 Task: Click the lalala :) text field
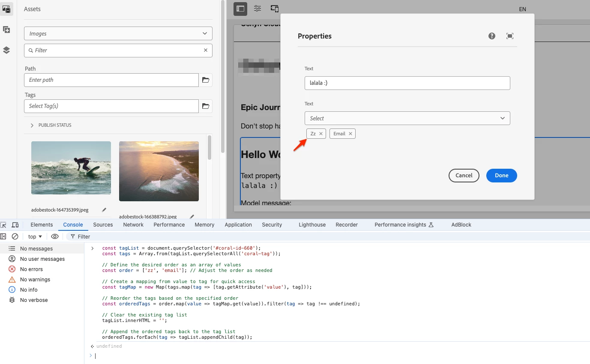click(407, 83)
